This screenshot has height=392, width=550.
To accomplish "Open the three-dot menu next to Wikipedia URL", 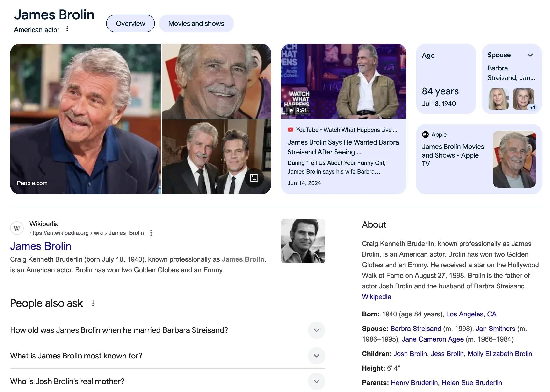I will pos(151,233).
